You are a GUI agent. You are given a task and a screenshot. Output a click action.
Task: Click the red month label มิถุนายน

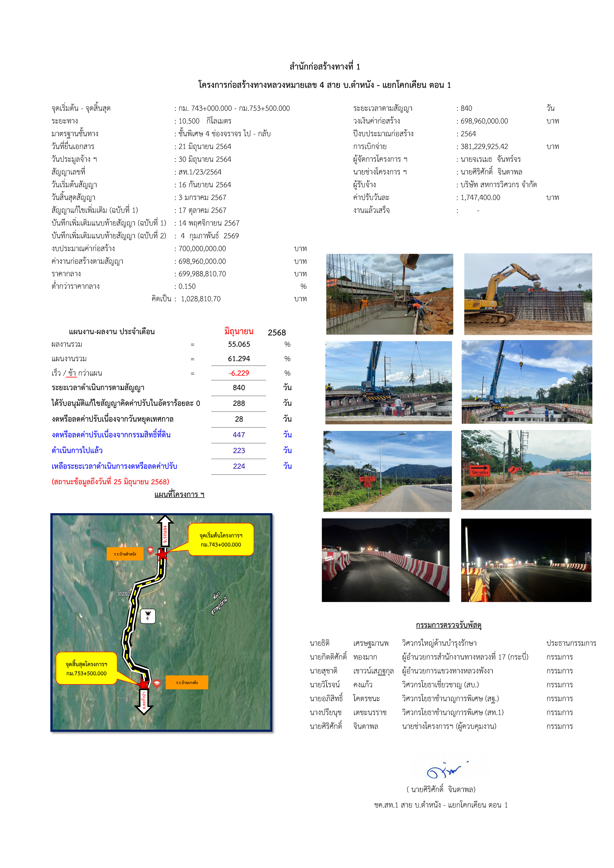pyautogui.click(x=239, y=332)
